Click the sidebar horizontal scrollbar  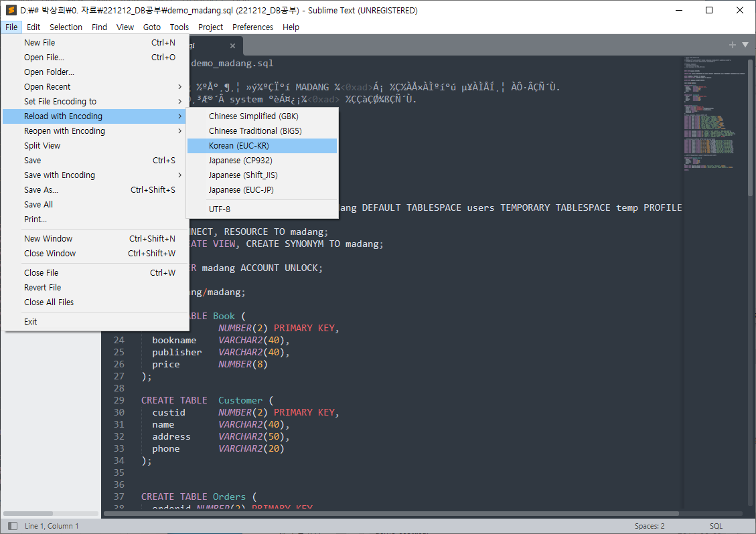pos(28,513)
